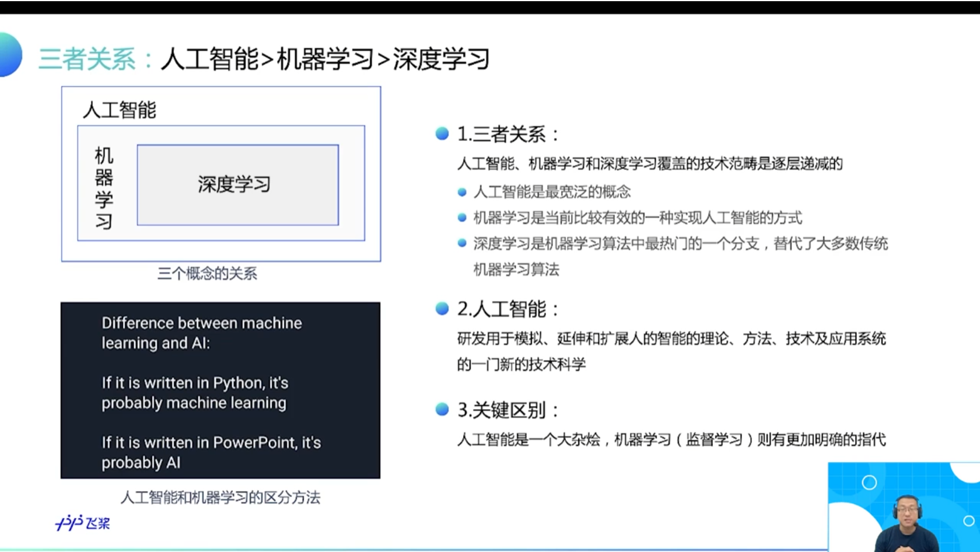980x552 pixels.
Task: Click heading '1.三者关系：'
Action: 508,134
